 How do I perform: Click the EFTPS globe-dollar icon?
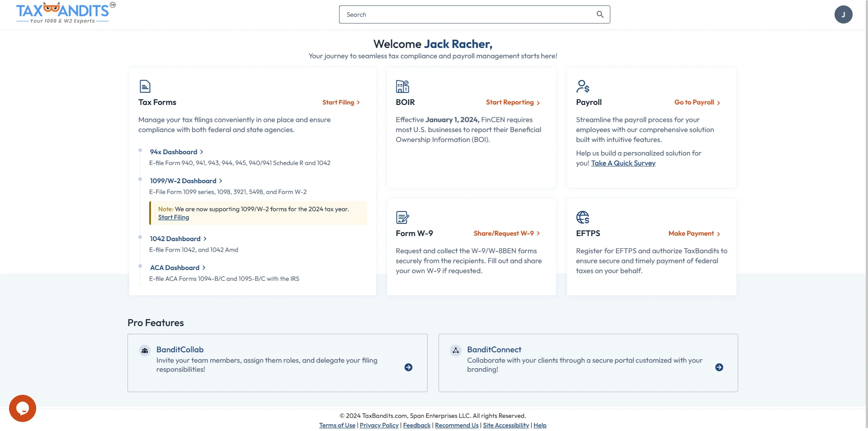(583, 217)
